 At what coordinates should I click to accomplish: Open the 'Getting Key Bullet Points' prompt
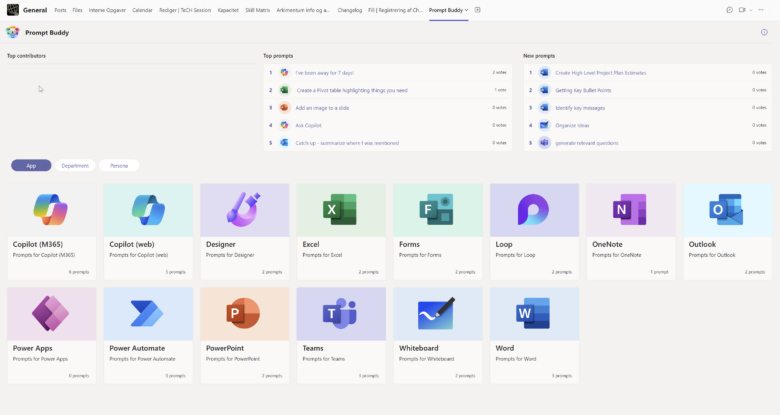(583, 90)
